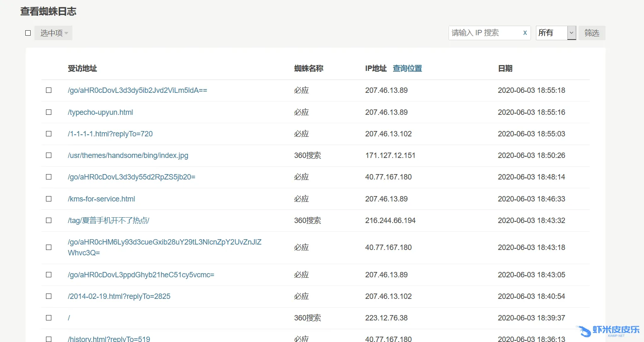Click the 虾米皮皮乐 watermark logo
This screenshot has height=342, width=644.
click(608, 331)
